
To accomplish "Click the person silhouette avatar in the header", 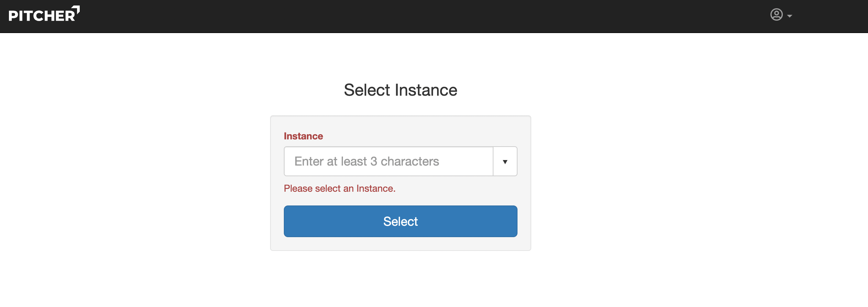I will (x=776, y=14).
